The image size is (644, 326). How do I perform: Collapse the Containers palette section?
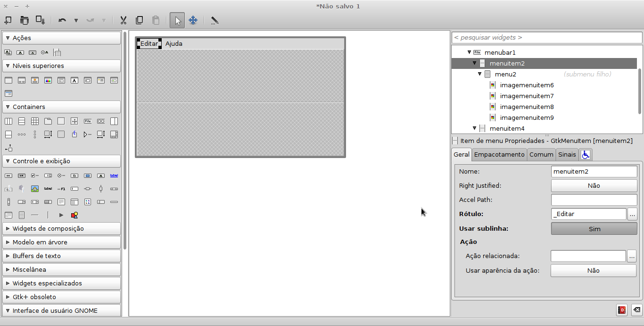[8, 107]
